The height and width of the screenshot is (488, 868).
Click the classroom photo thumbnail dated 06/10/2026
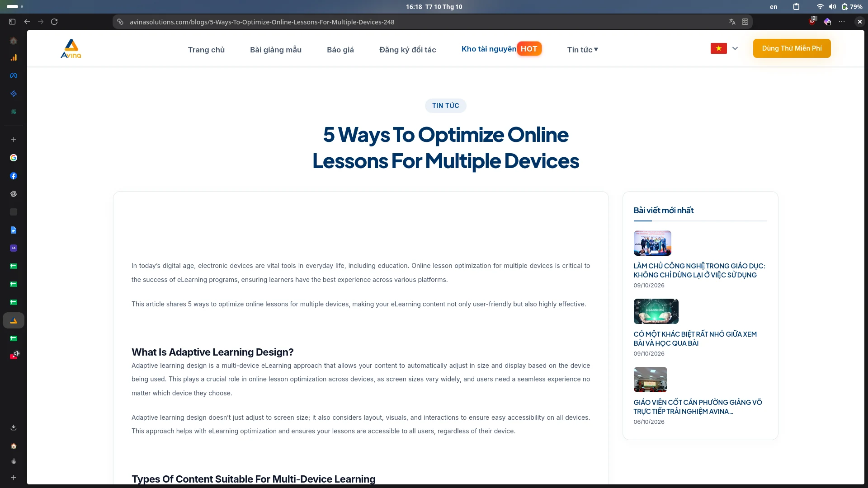(x=651, y=380)
